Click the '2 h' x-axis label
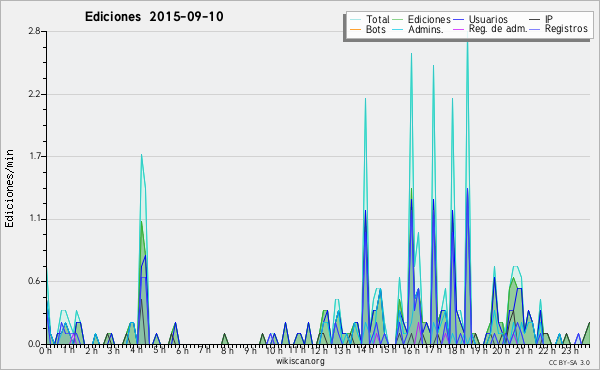The height and width of the screenshot is (370, 600). coord(91,351)
